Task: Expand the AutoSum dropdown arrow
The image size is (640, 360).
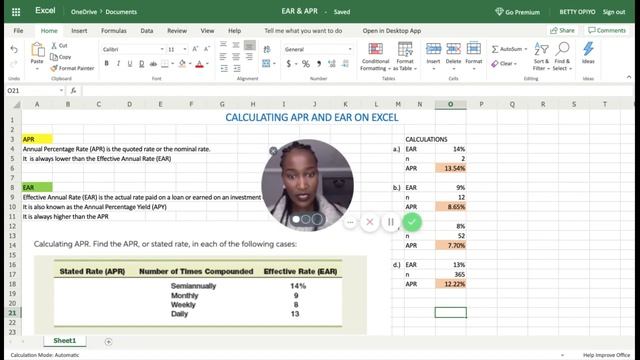Action: pyautogui.click(x=526, y=49)
